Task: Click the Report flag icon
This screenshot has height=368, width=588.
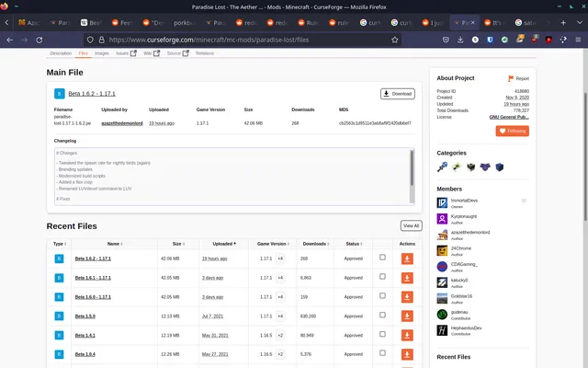Action: pos(511,78)
